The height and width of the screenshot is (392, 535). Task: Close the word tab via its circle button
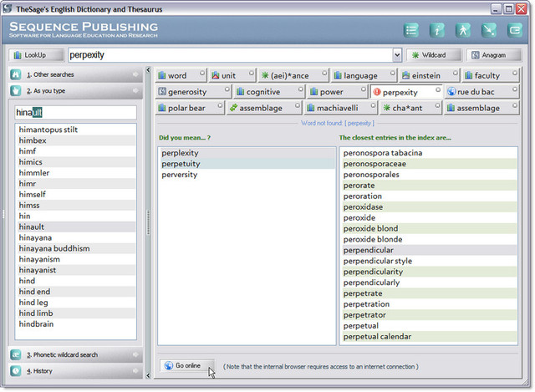[202, 73]
